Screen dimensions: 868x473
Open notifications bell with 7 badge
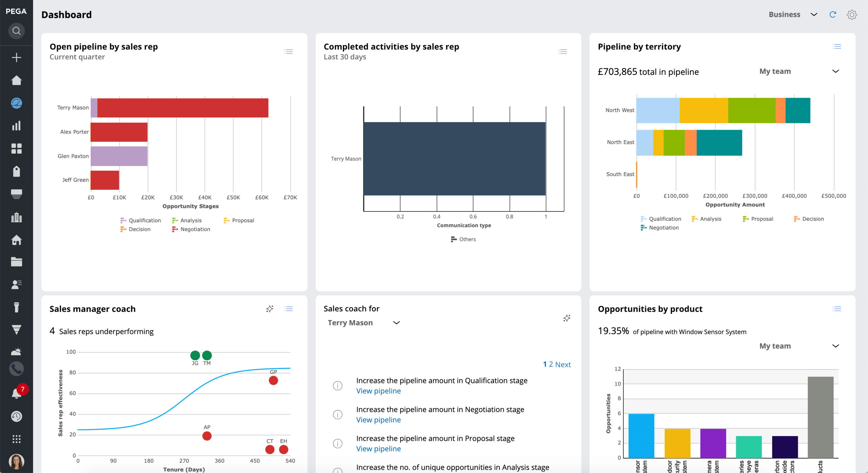(16, 393)
